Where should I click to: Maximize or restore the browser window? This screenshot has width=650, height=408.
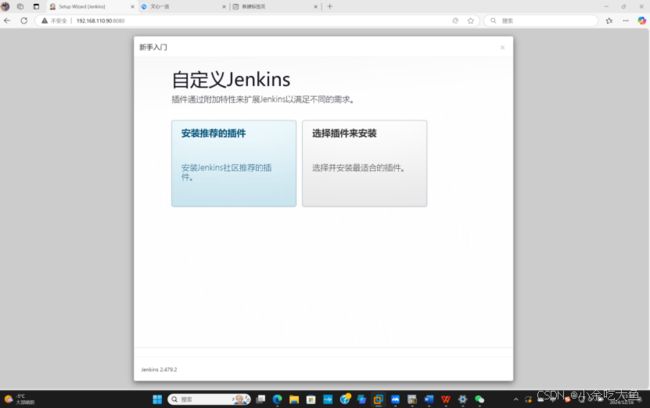pos(623,7)
